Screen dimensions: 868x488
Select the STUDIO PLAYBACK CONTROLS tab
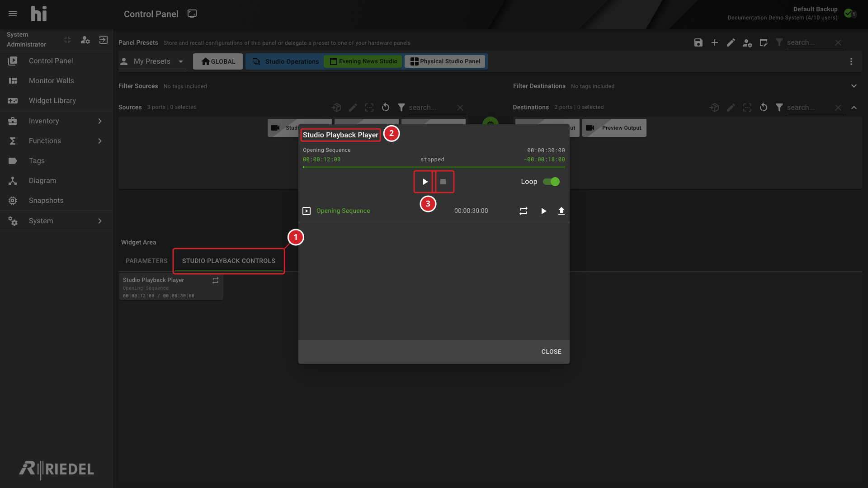pyautogui.click(x=229, y=261)
